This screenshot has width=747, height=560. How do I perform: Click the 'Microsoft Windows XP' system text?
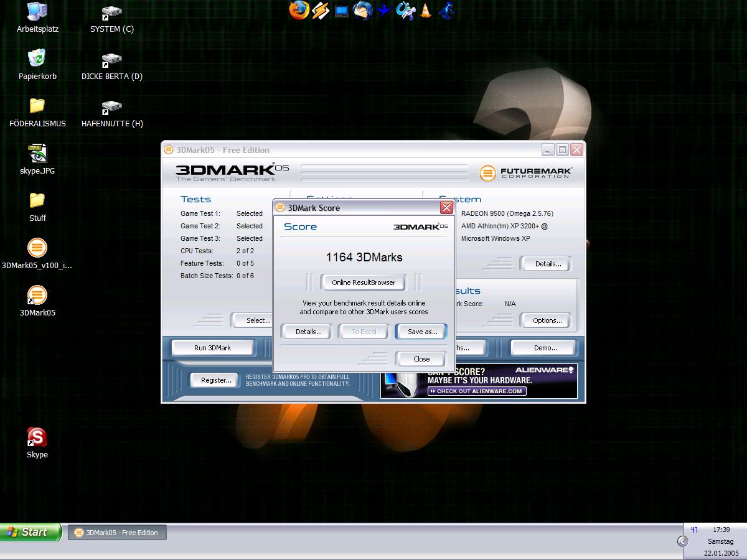(x=496, y=238)
